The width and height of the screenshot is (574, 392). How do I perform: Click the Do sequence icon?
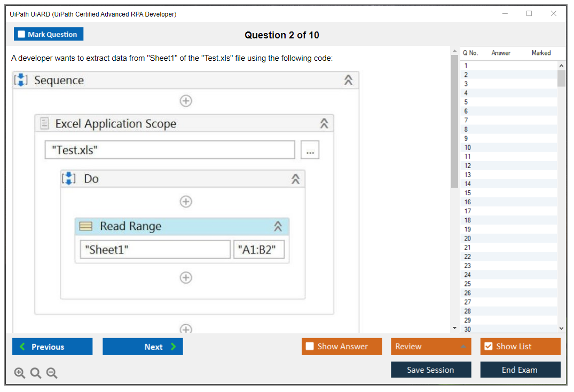coord(69,179)
